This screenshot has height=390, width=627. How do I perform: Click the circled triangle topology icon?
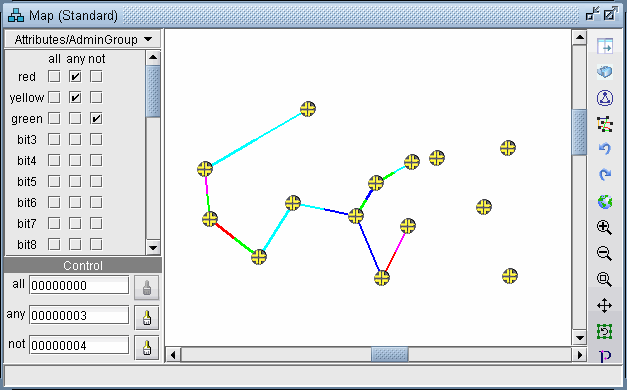click(x=605, y=98)
